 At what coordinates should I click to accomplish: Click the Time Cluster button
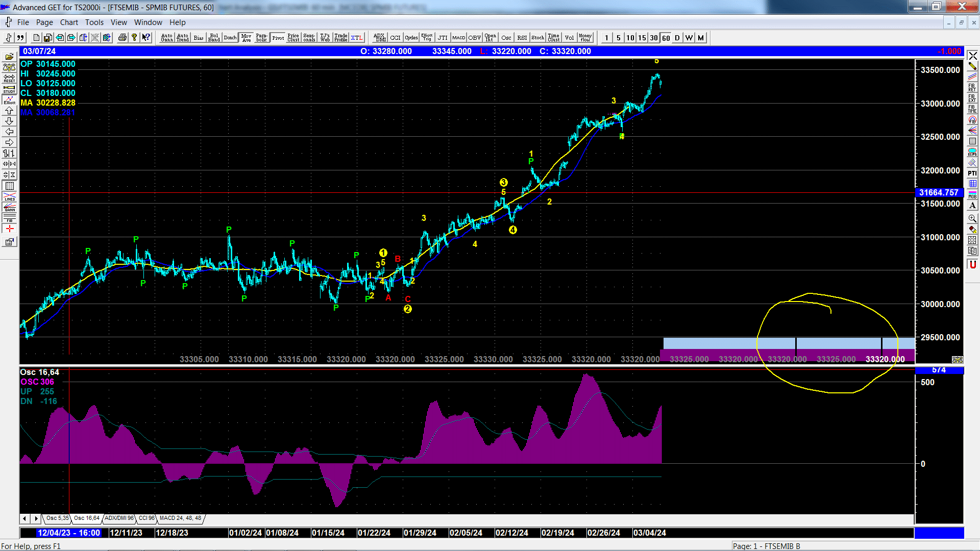point(554,38)
